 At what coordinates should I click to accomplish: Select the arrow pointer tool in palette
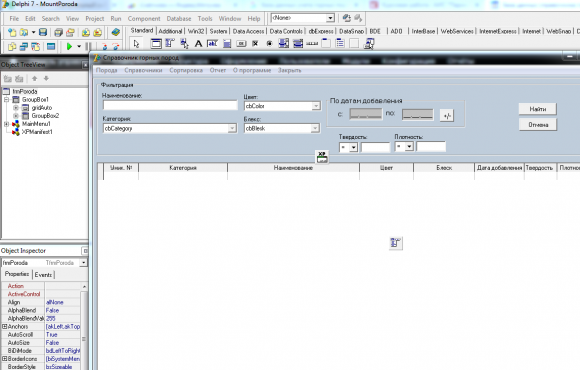coord(136,44)
